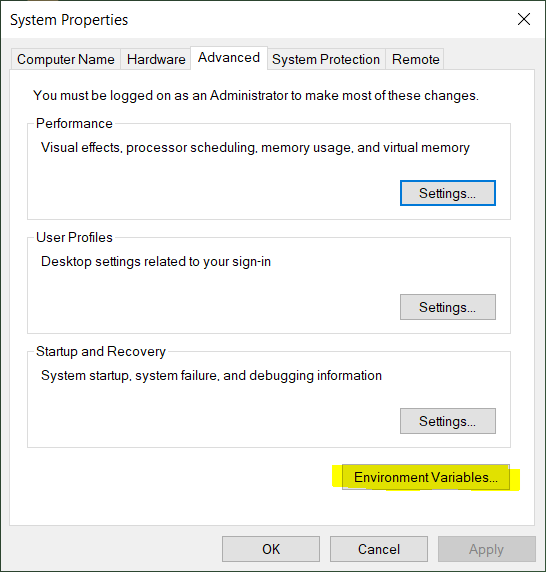Open Performance Settings button
546x572 pixels.
[448, 193]
